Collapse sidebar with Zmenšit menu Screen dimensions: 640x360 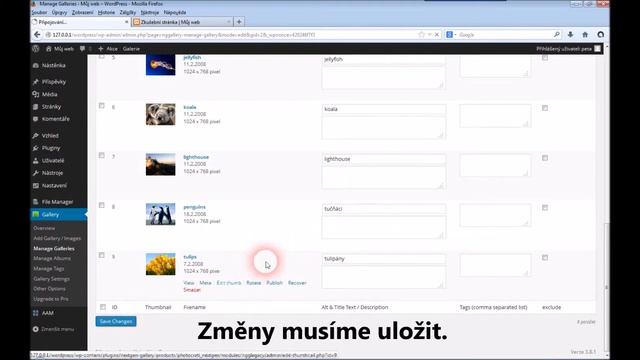coord(58,329)
